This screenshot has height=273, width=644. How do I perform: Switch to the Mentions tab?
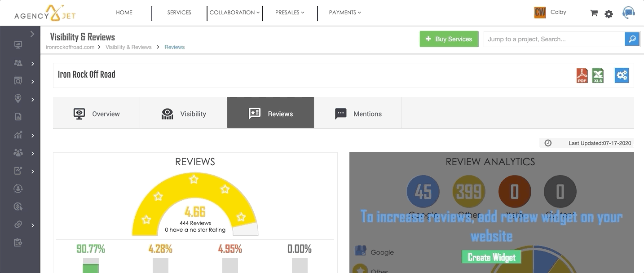(x=357, y=113)
